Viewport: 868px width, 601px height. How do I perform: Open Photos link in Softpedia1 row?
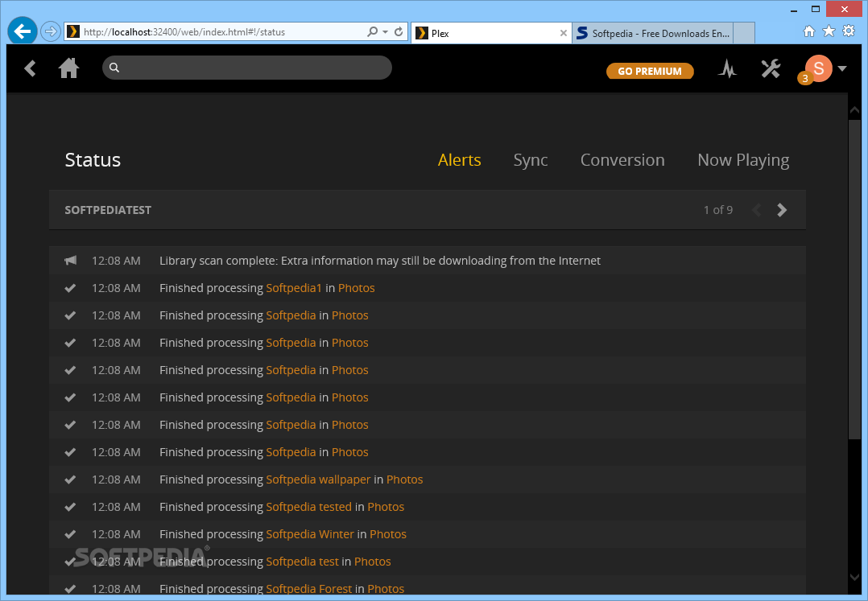click(357, 288)
